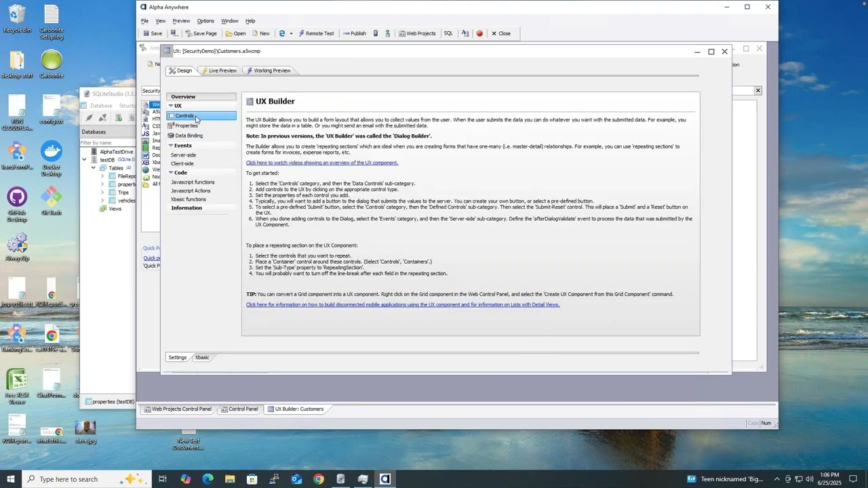The width and height of the screenshot is (868, 488).
Task: Open Chrome from the taskbar
Action: tap(319, 479)
